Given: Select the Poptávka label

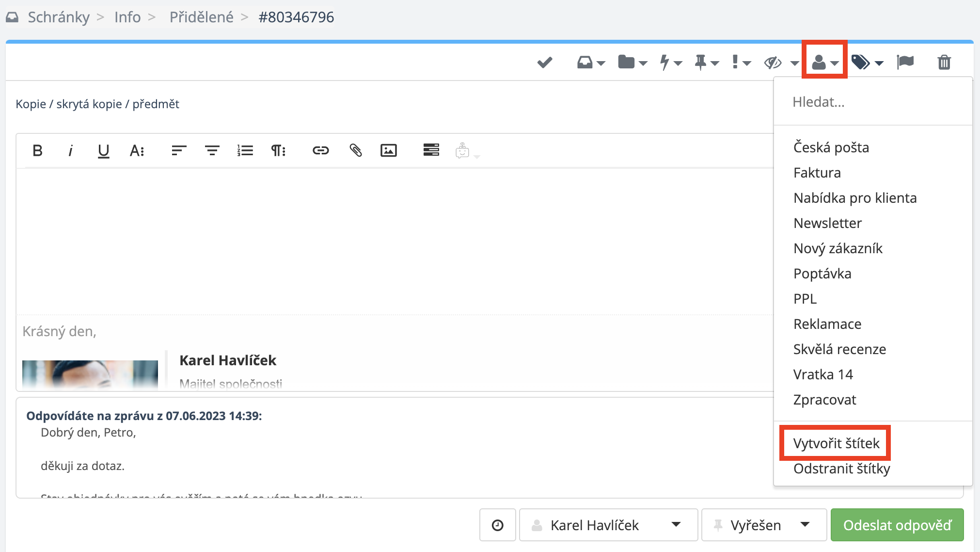Looking at the screenshot, I should point(822,274).
